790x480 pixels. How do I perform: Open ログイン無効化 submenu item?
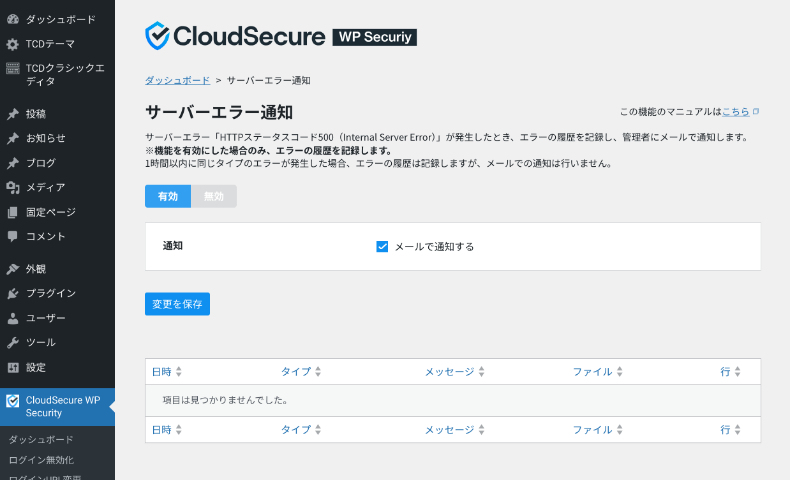[x=41, y=460]
